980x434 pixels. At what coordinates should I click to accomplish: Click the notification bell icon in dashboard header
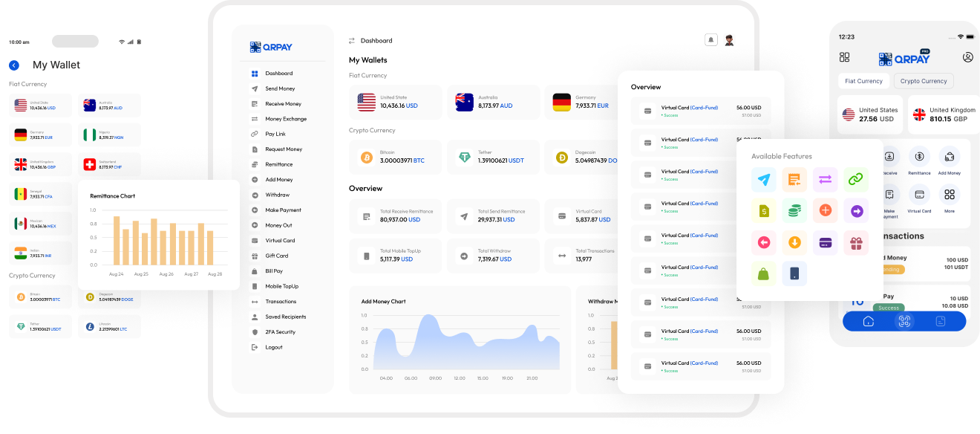[x=710, y=40]
